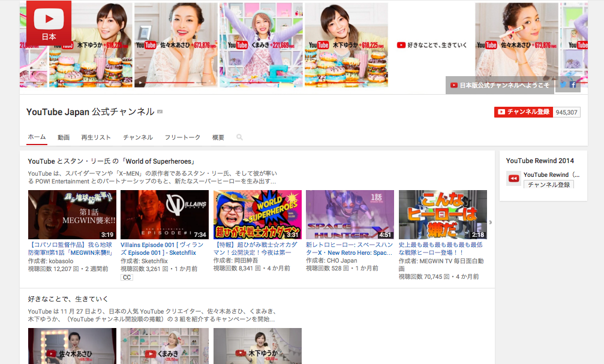Play the くまみき video thumbnail in lower section
The image size is (604, 364).
pyautogui.click(x=164, y=346)
